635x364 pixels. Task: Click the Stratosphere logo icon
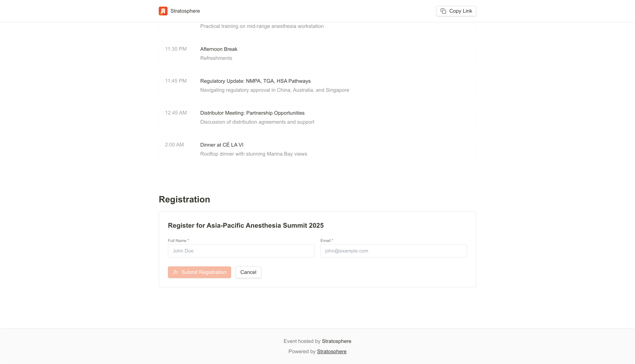[x=163, y=11]
